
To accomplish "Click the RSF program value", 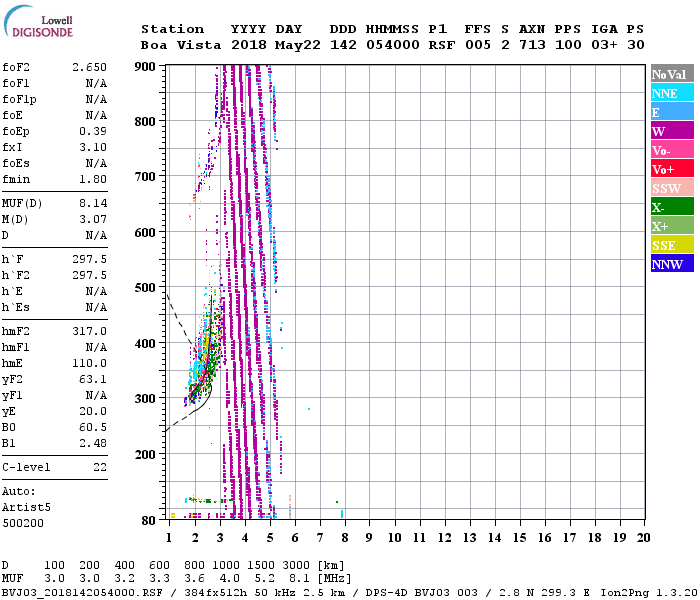I will pyautogui.click(x=442, y=45).
